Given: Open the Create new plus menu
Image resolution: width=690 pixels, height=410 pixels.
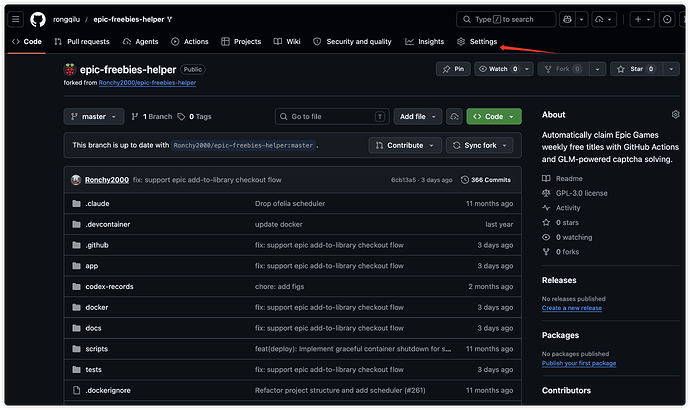Looking at the screenshot, I should (642, 19).
